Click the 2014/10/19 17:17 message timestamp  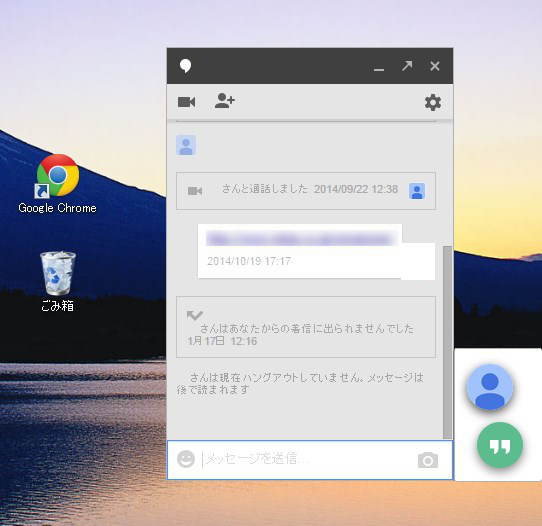pyautogui.click(x=249, y=261)
